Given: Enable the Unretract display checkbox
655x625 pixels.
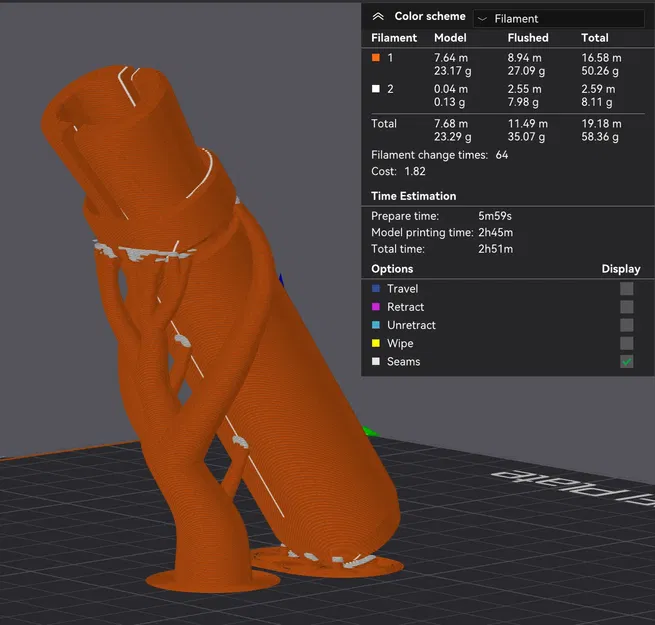Looking at the screenshot, I should (x=626, y=325).
